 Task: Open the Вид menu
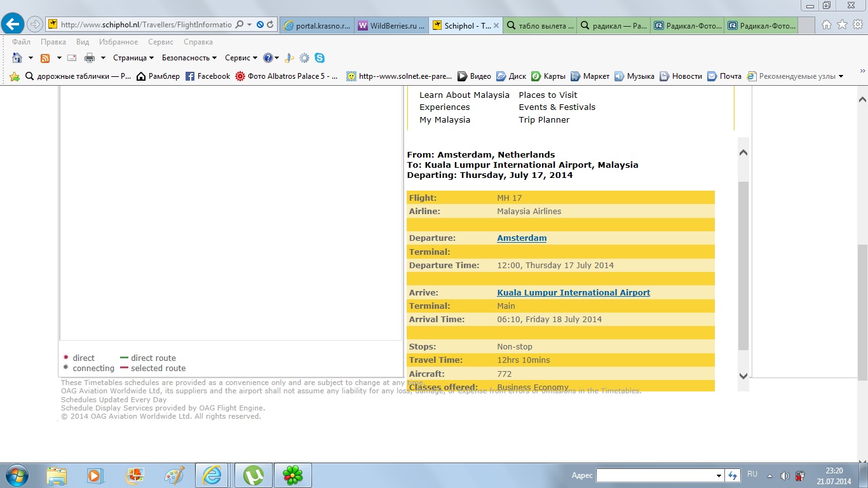pos(83,42)
